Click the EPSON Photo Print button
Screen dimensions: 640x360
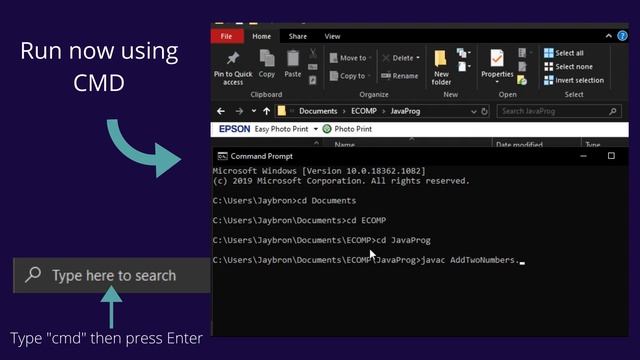click(x=347, y=129)
